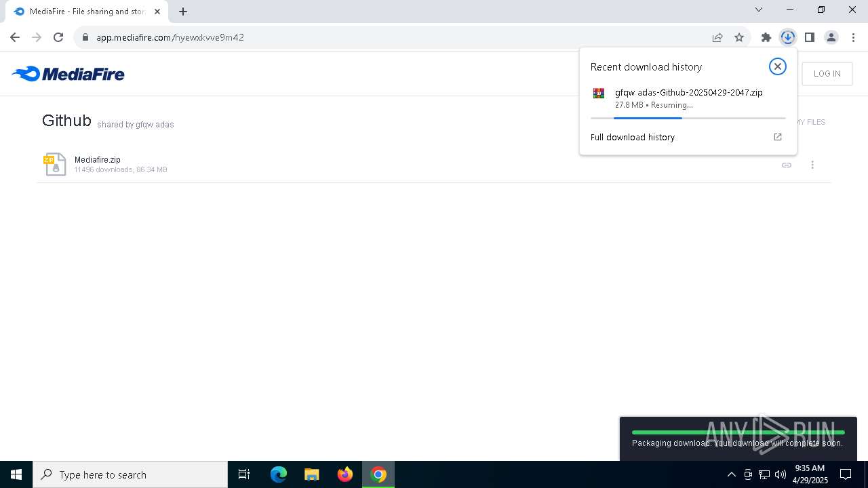The image size is (868, 488).
Task: Click the Github folder title
Action: coord(66,121)
